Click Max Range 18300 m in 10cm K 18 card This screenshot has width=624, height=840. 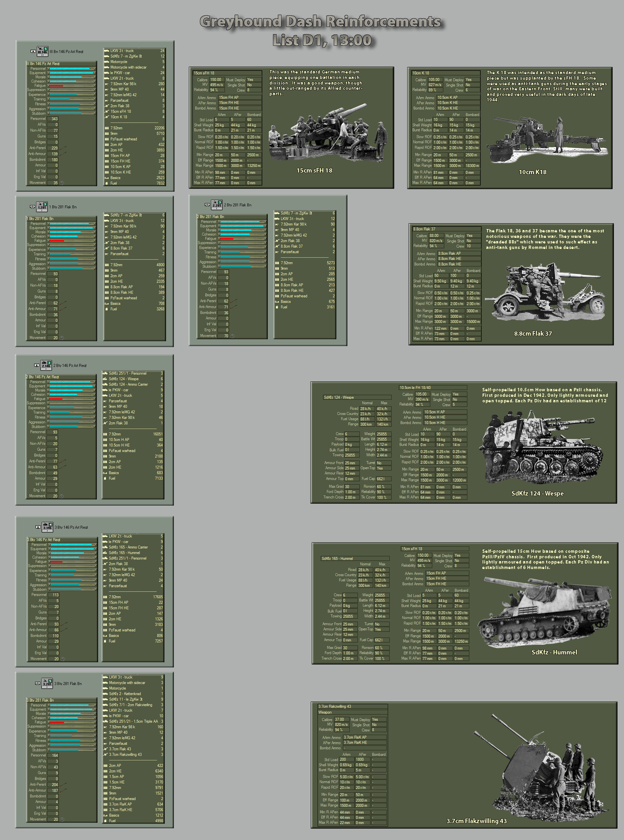(x=473, y=166)
